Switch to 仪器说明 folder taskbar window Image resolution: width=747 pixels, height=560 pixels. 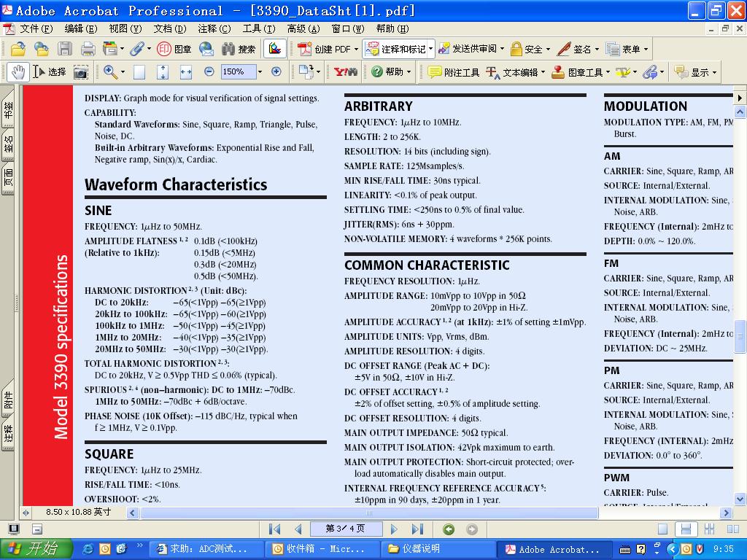tap(438, 549)
